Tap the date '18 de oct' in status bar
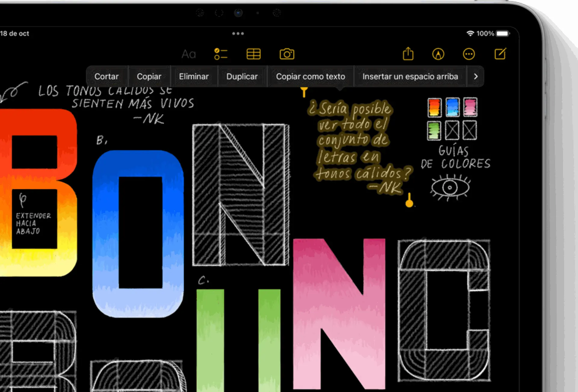The image size is (578, 392). 14,33
